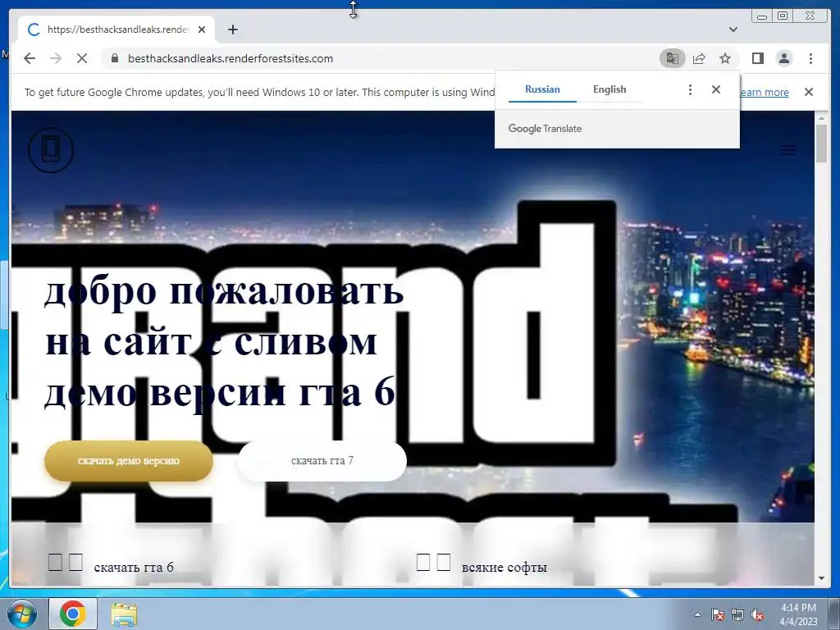840x630 pixels.
Task: Close the besthacksandleaks tab
Action: (202, 30)
